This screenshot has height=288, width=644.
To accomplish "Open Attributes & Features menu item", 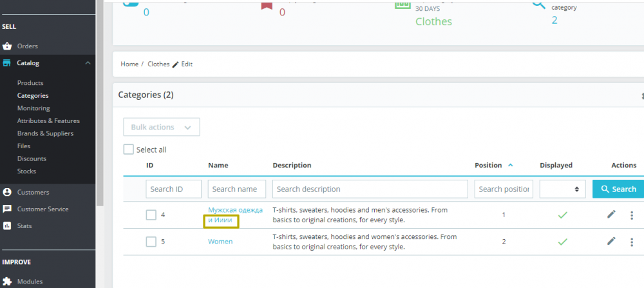I will tap(48, 120).
